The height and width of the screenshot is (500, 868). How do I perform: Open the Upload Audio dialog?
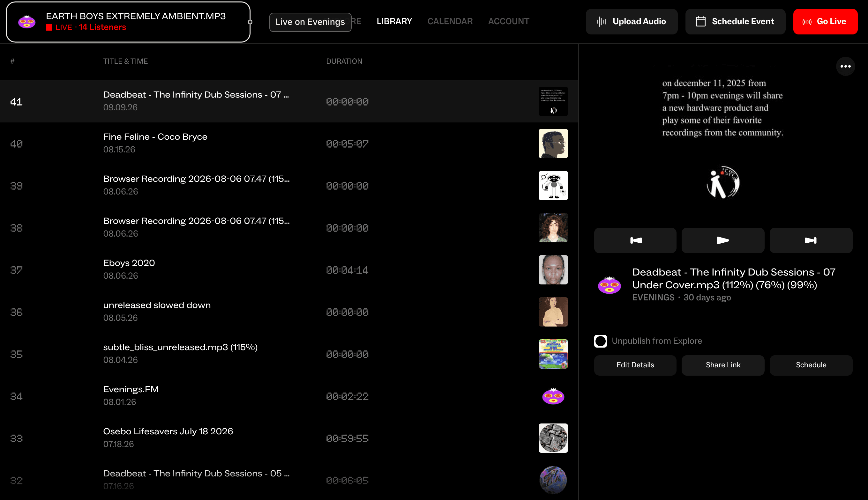click(x=632, y=22)
